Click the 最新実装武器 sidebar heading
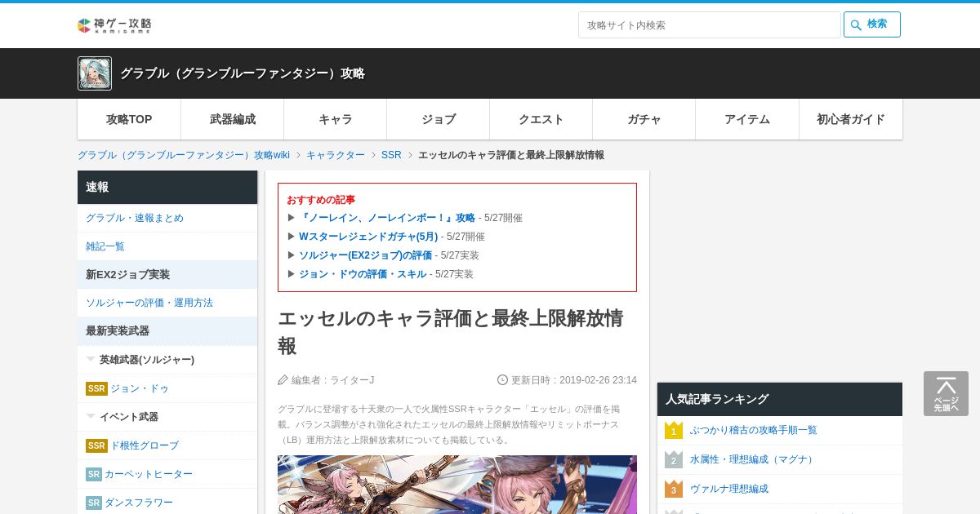980x514 pixels. click(x=167, y=331)
